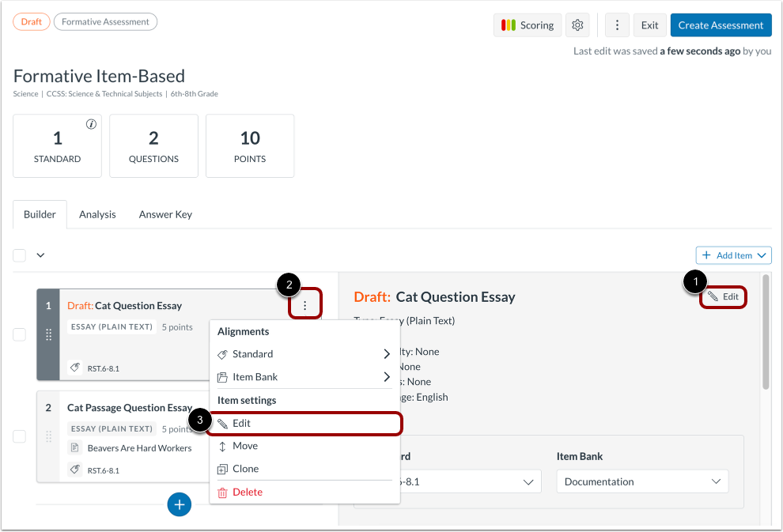The image size is (783, 532).
Task: Open assessment settings gear icon
Action: 578,25
